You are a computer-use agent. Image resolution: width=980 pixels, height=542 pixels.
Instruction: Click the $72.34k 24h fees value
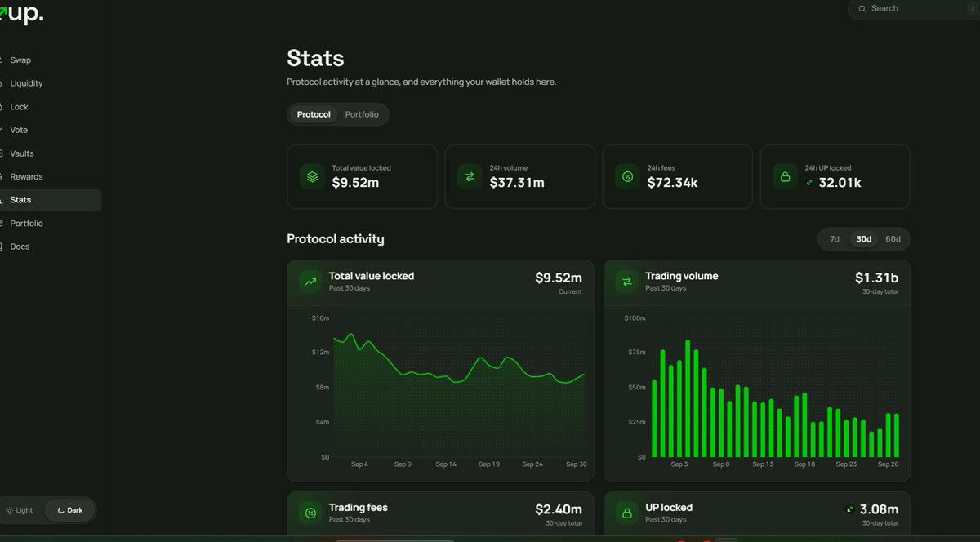672,183
